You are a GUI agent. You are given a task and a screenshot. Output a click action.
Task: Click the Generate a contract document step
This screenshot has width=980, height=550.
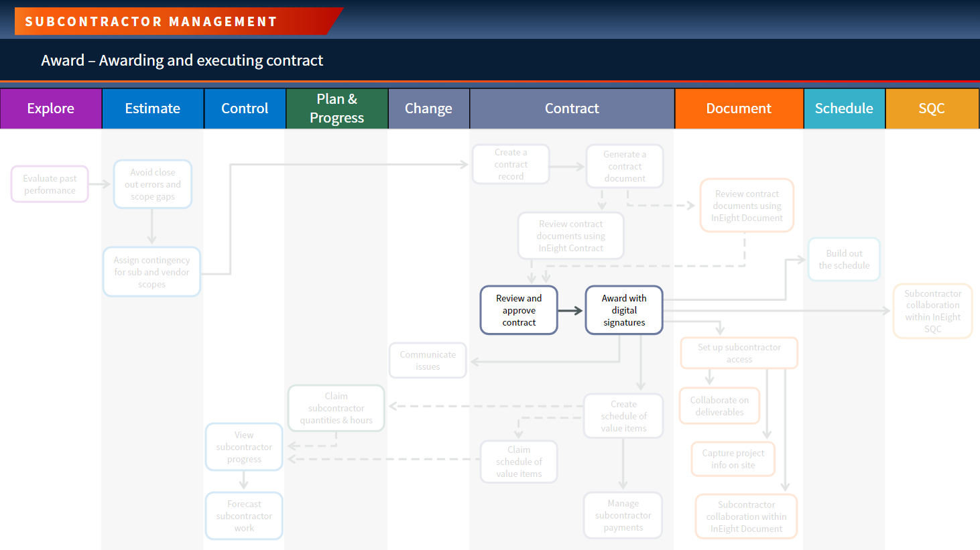(x=625, y=166)
